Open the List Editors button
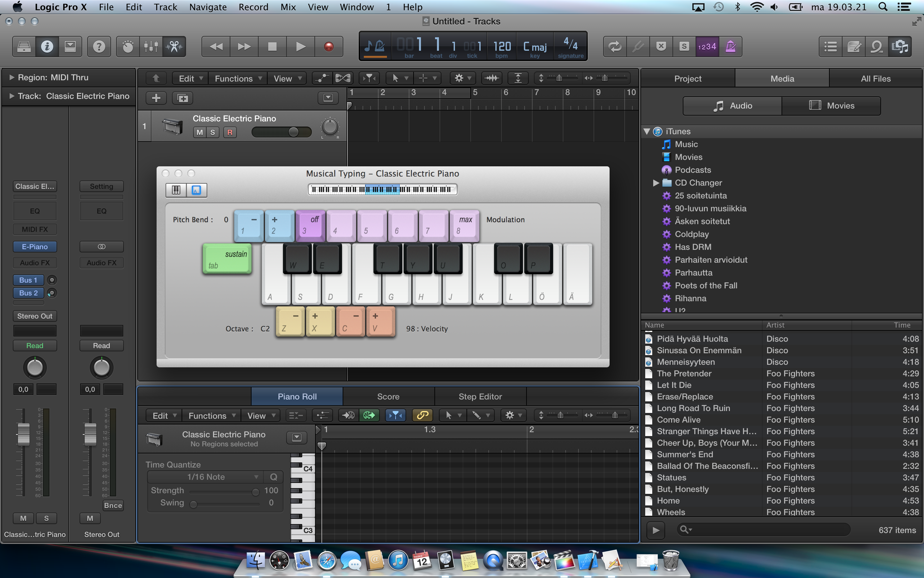The height and width of the screenshot is (578, 924). pos(831,47)
